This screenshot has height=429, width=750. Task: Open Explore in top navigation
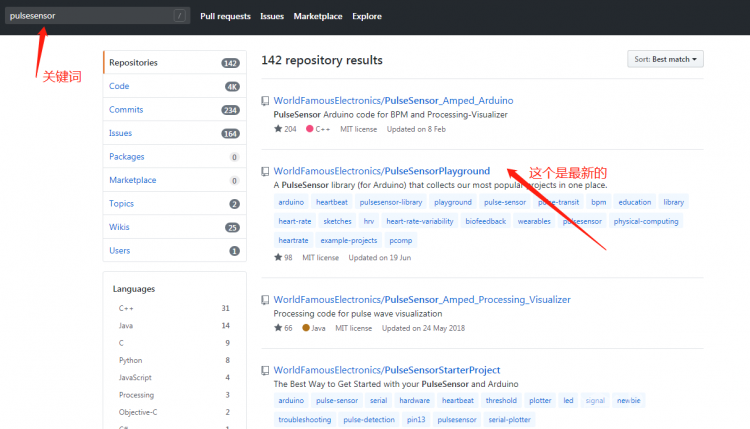click(367, 16)
